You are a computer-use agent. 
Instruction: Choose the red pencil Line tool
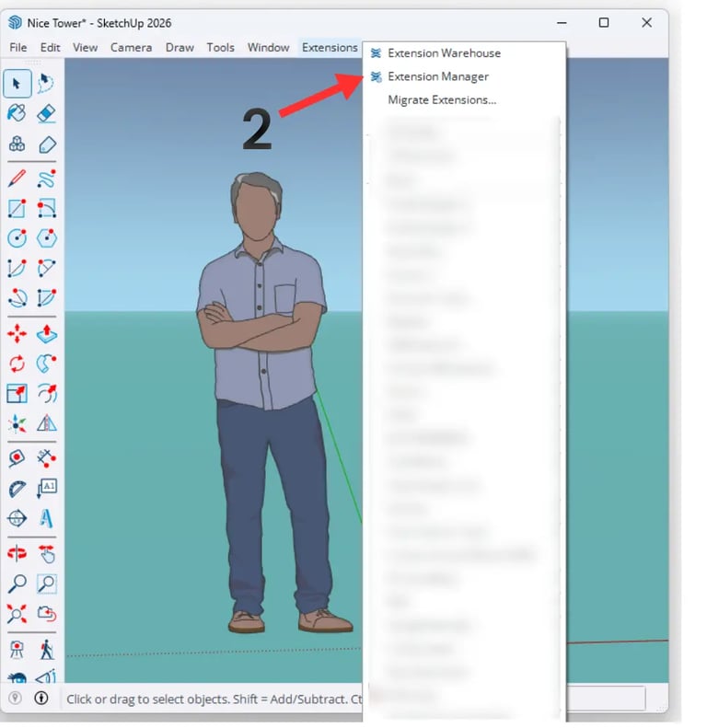tap(17, 179)
